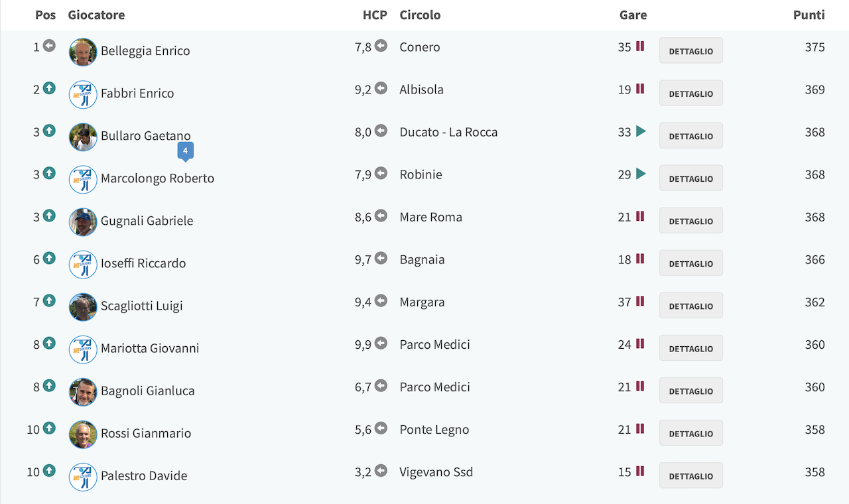Click the green play triangle in Marcolongo Roberto's row
This screenshot has width=849, height=504.
tap(641, 174)
